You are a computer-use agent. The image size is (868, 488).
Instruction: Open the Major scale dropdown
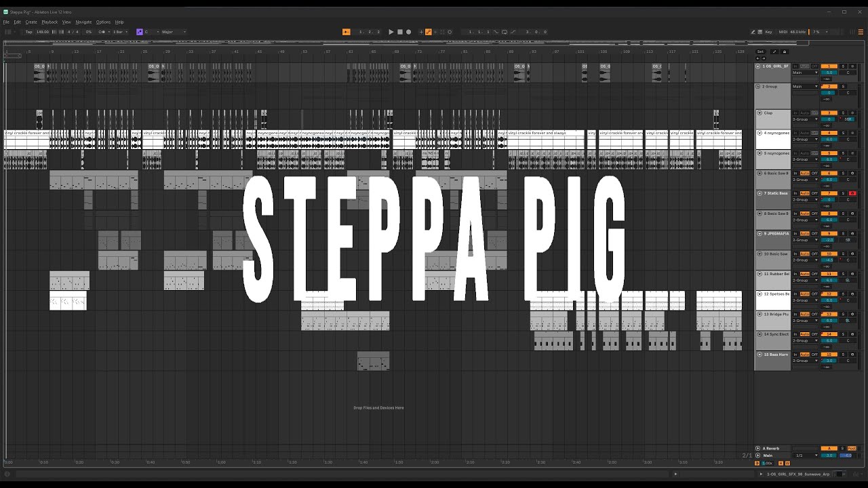[x=174, y=32]
